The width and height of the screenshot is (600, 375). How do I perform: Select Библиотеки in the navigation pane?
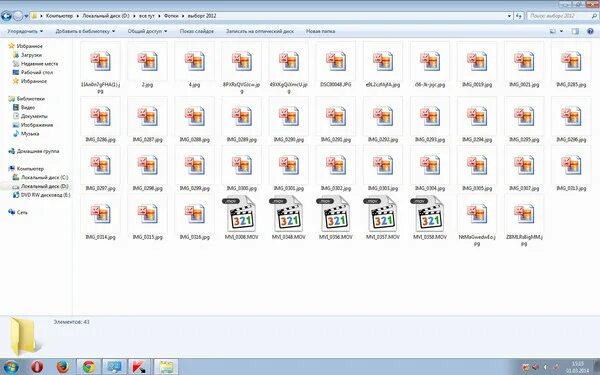pyautogui.click(x=31, y=99)
